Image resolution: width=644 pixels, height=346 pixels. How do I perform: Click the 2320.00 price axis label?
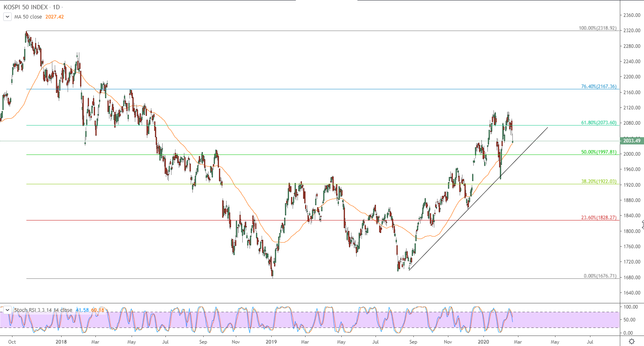632,31
